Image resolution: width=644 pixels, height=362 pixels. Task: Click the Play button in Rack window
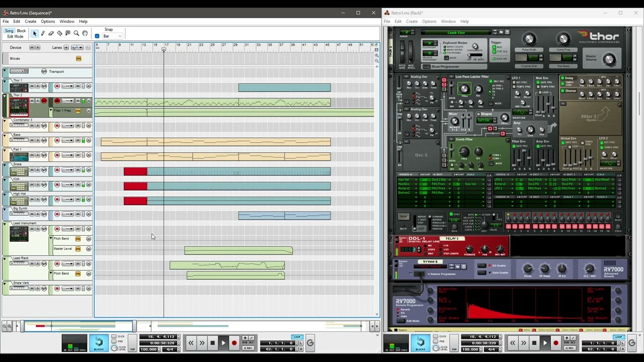coord(545,343)
